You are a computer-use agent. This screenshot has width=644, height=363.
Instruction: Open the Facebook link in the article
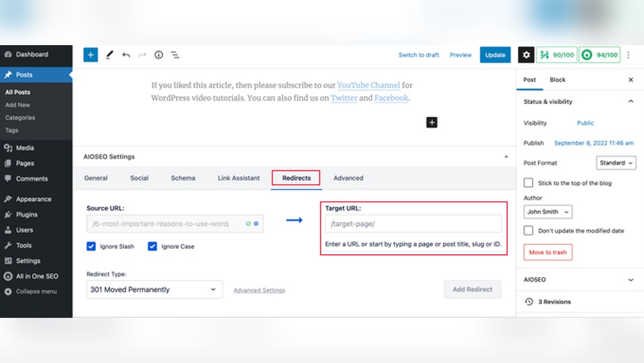pyautogui.click(x=392, y=98)
